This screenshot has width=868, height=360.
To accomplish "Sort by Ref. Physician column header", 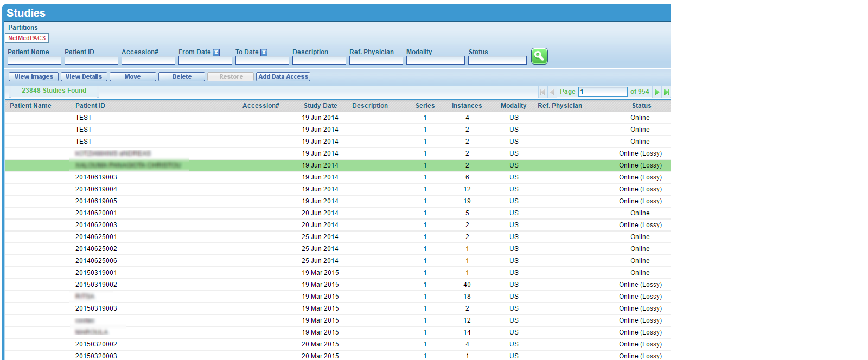I will pos(560,106).
